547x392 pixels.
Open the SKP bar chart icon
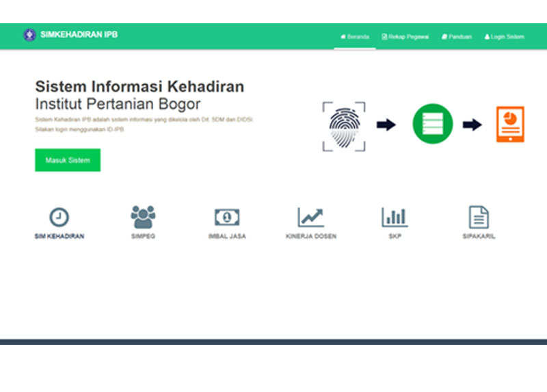395,218
